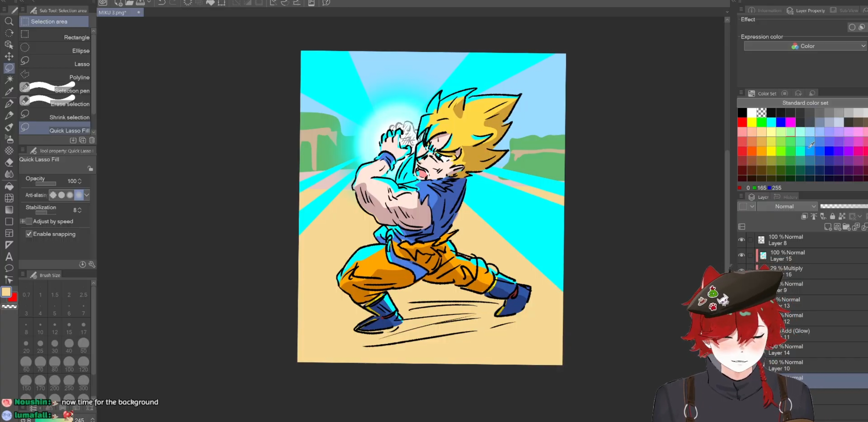868x422 pixels.
Task: Click the wrench sub tool detail icon
Action: [92, 264]
